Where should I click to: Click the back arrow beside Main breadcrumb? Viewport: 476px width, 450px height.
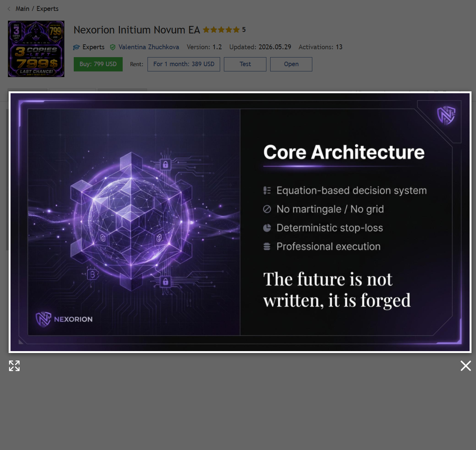(9, 9)
